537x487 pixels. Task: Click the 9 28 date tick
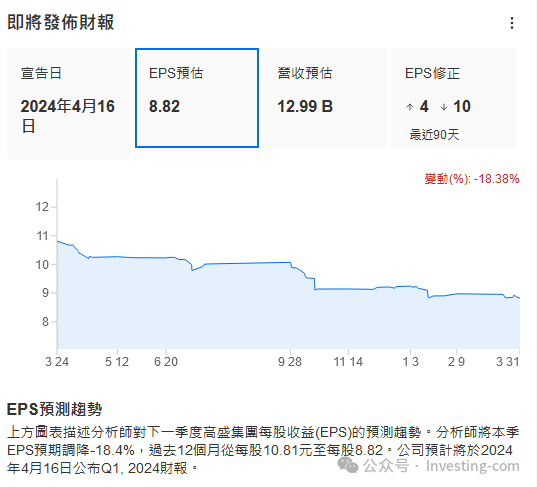point(290,362)
